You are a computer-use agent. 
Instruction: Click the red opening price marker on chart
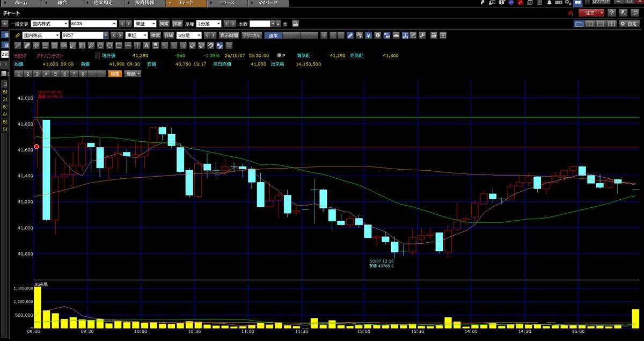click(x=36, y=147)
